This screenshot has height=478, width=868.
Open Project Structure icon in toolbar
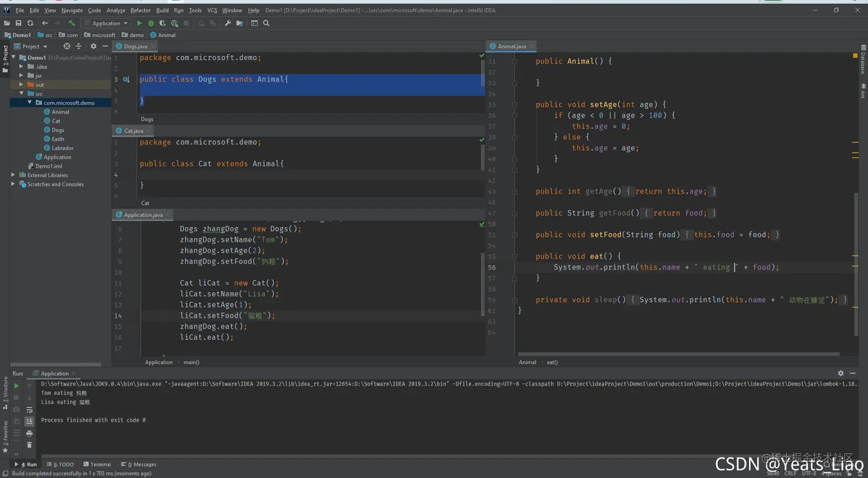click(239, 23)
